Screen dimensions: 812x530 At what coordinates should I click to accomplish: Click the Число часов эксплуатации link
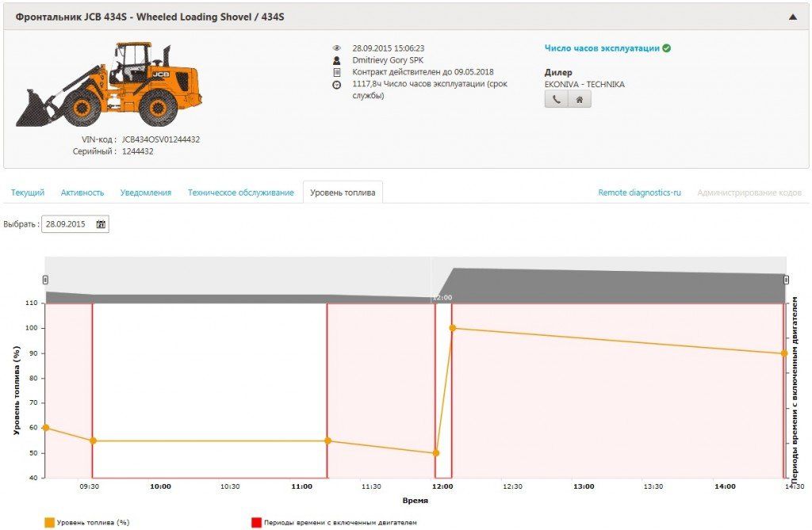tap(602, 48)
